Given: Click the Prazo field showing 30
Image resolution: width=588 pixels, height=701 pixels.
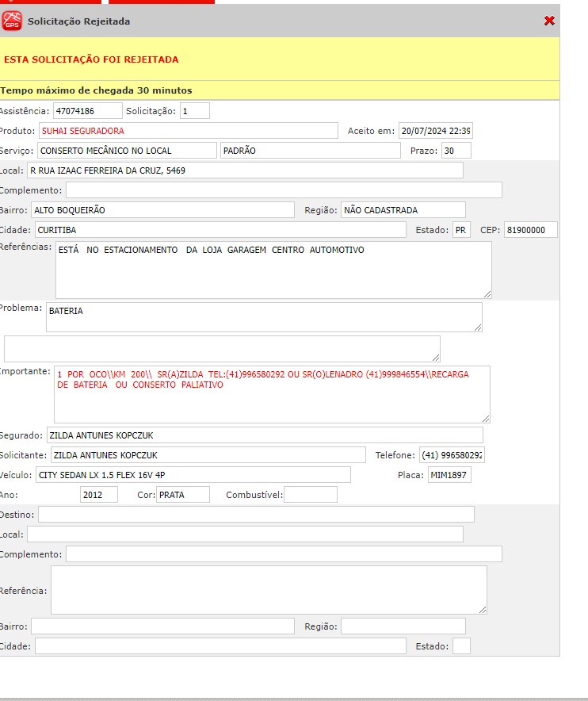Looking at the screenshot, I should (x=456, y=151).
